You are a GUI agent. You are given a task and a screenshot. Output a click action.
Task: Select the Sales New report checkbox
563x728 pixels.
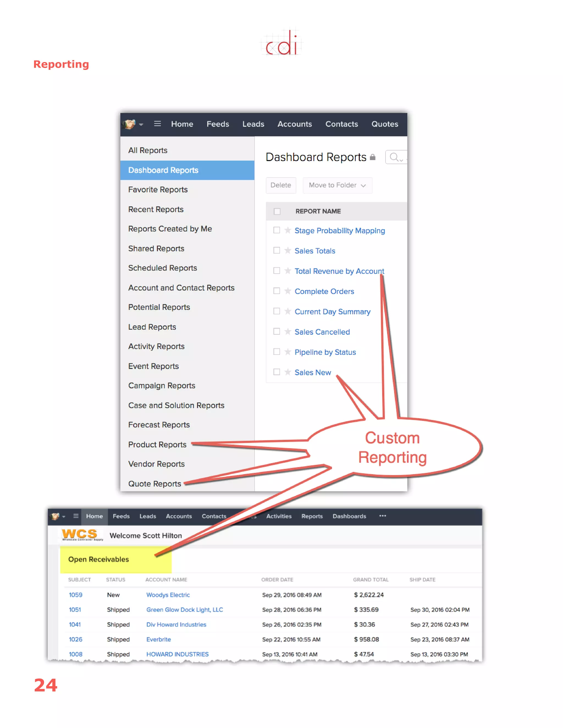click(277, 372)
